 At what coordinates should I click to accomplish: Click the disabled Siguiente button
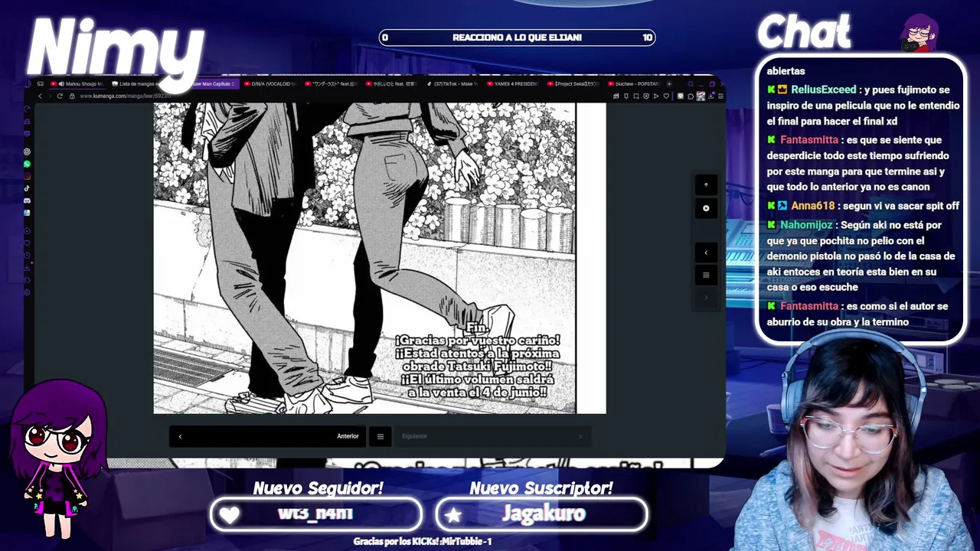tap(492, 436)
